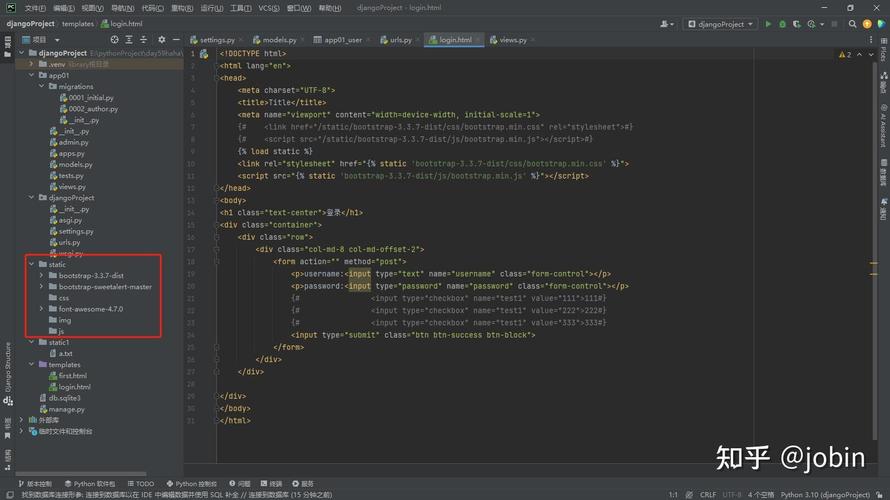This screenshot has height=500, width=890.
Task: Click the editor vertical scrollbar
Action: point(874,250)
